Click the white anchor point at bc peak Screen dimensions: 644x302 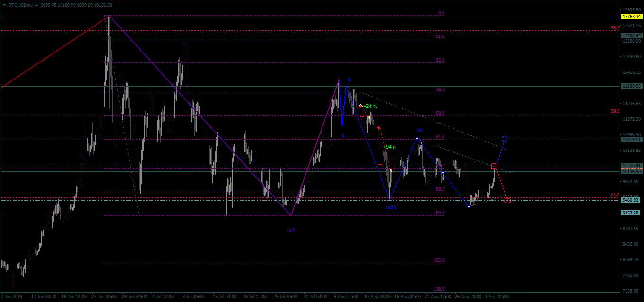pos(417,139)
